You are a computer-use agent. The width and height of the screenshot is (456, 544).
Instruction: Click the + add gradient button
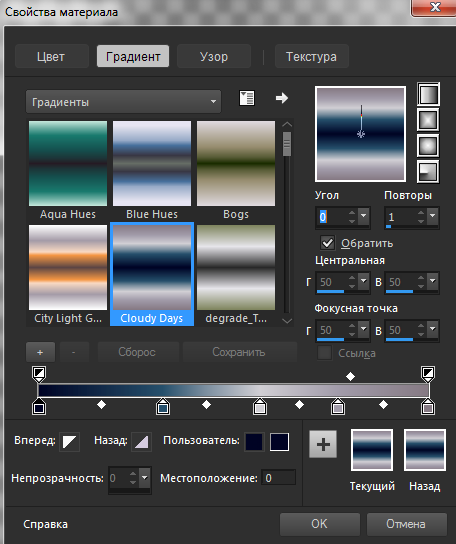[x=40, y=352]
